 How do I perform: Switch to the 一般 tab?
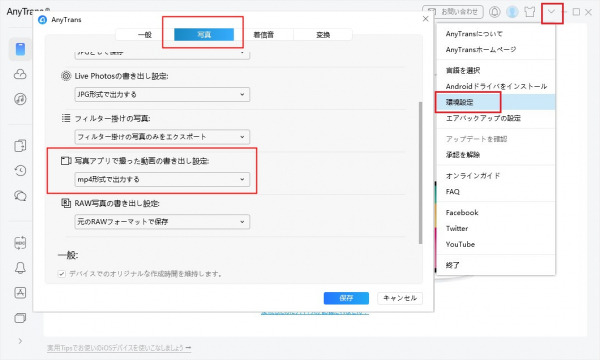[x=145, y=35]
